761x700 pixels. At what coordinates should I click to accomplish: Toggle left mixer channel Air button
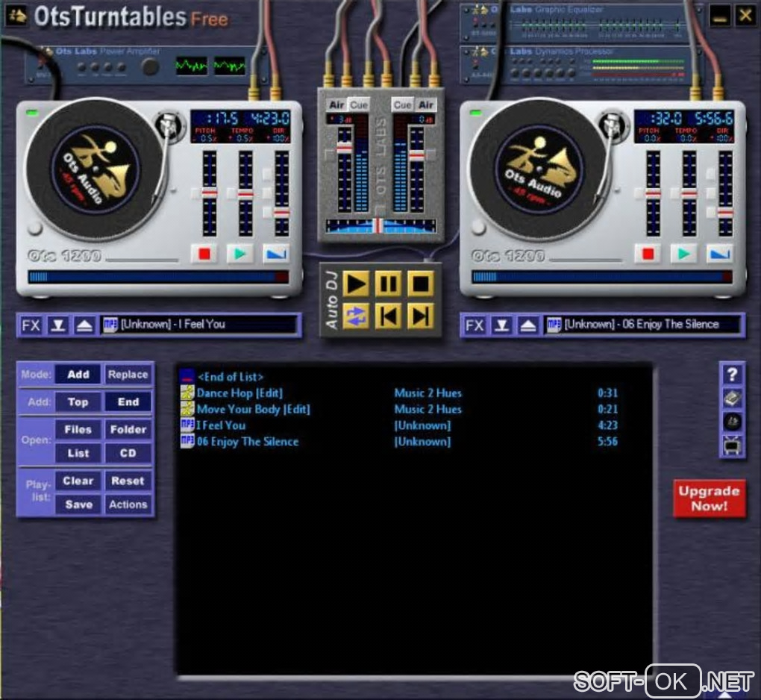pos(336,105)
